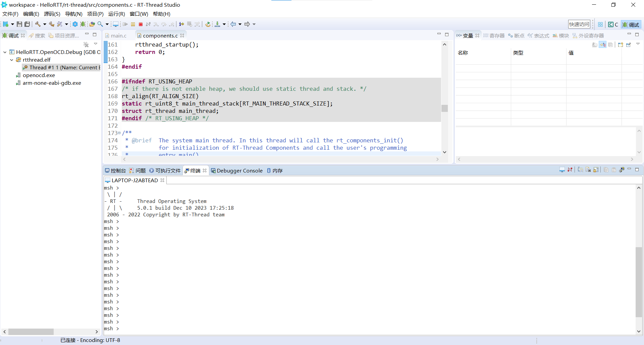
Task: Click the Back navigation arrow
Action: [x=233, y=24]
